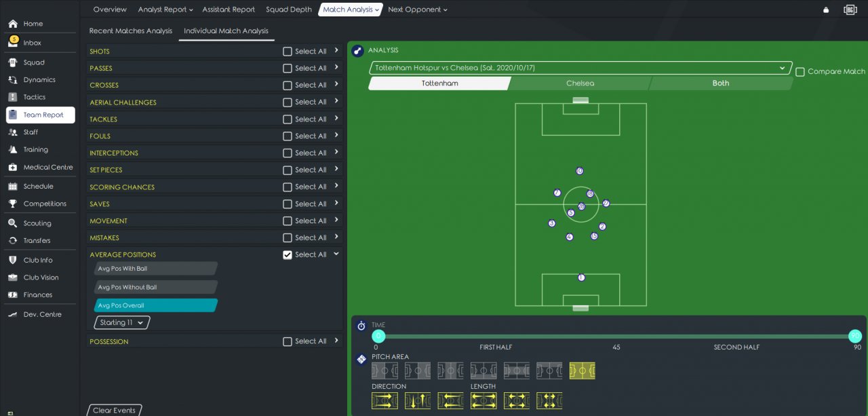The height and width of the screenshot is (416, 868).
Task: Select Avg Pos With Ball
Action: point(155,269)
